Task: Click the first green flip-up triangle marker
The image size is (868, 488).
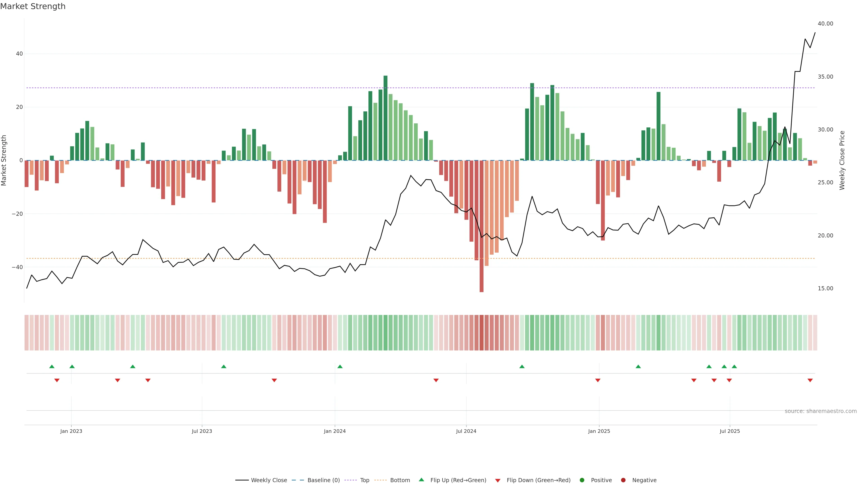Action: (52, 366)
